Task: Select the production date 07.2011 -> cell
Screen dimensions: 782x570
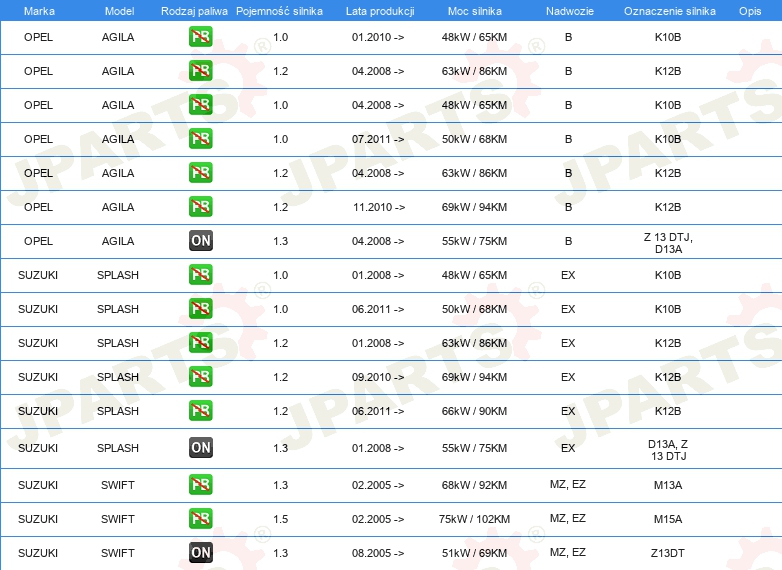Action: (x=378, y=139)
